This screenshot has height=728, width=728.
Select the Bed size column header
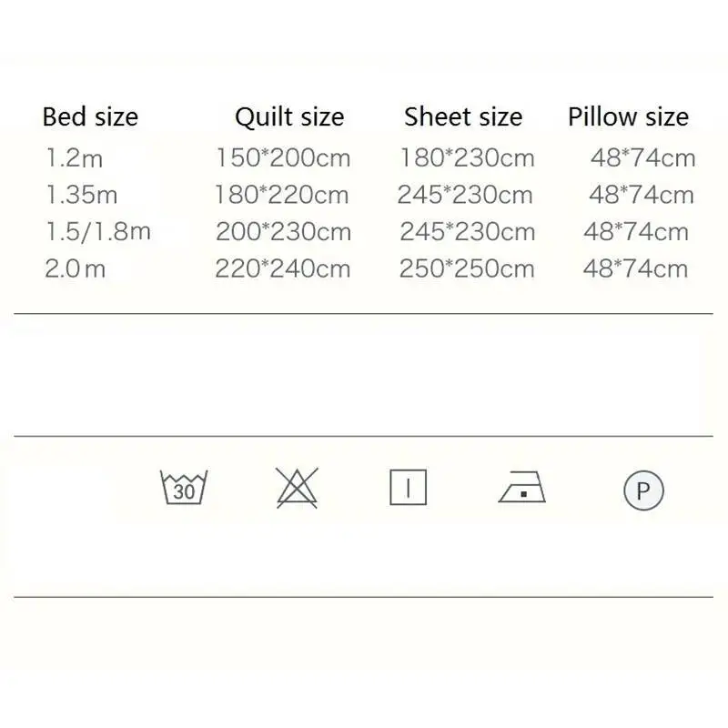[90, 116]
